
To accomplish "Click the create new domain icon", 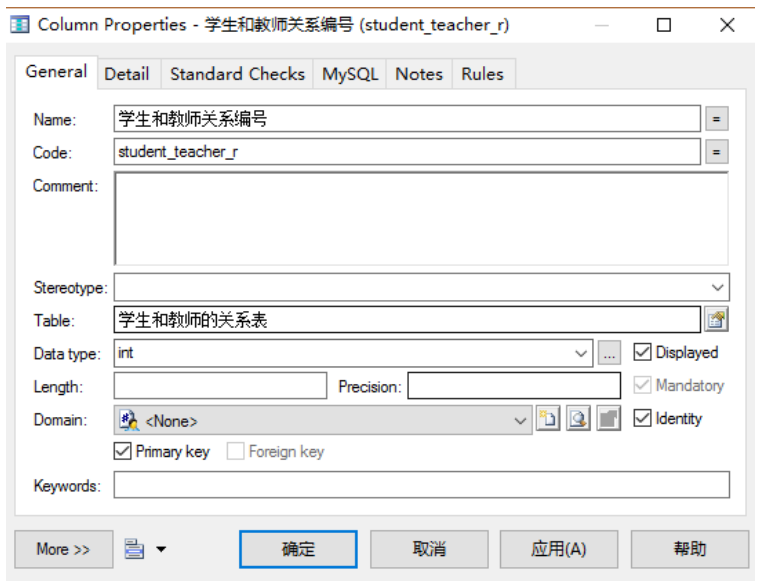I will pos(548,420).
